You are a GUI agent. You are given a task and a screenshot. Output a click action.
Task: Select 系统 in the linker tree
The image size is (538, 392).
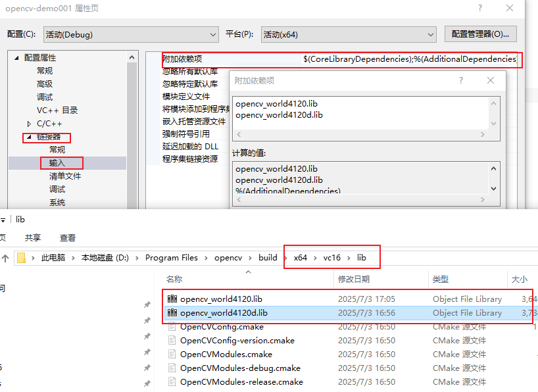[57, 203]
